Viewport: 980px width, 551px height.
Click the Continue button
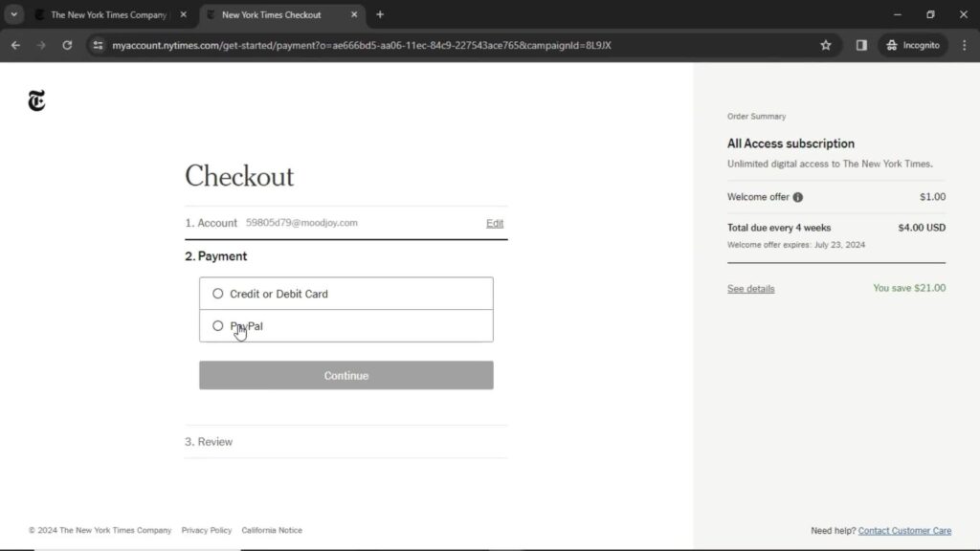click(x=346, y=375)
